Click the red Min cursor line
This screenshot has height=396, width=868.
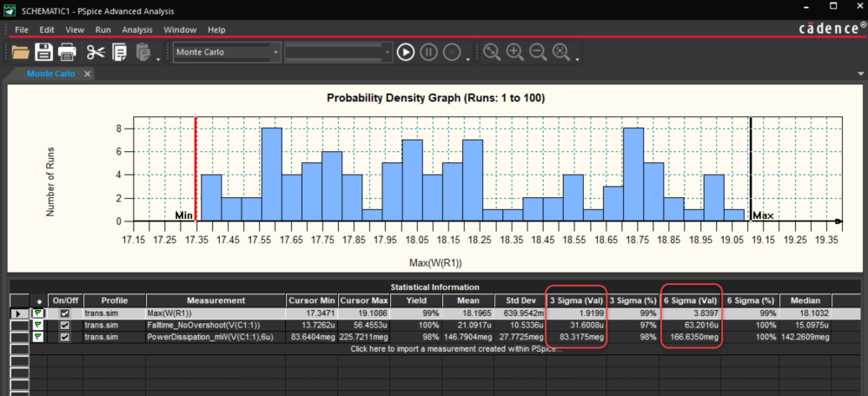coord(195,168)
